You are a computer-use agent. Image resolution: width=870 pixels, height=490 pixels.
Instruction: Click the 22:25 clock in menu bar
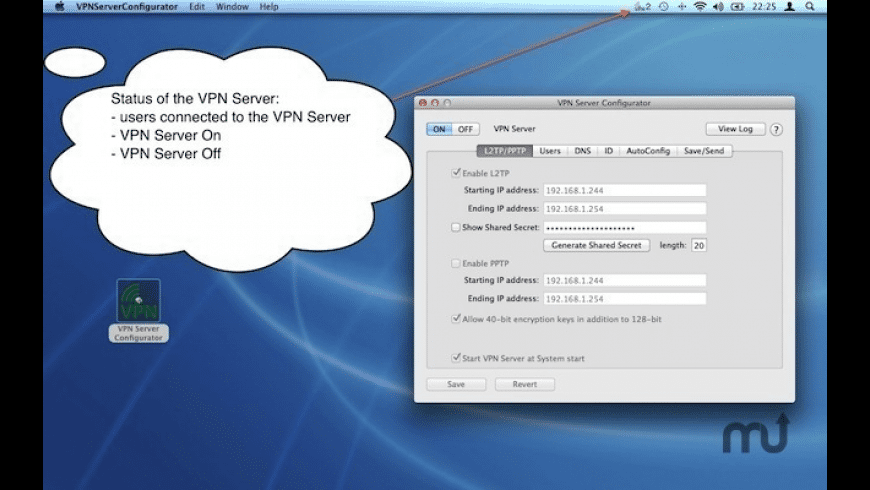[764, 7]
